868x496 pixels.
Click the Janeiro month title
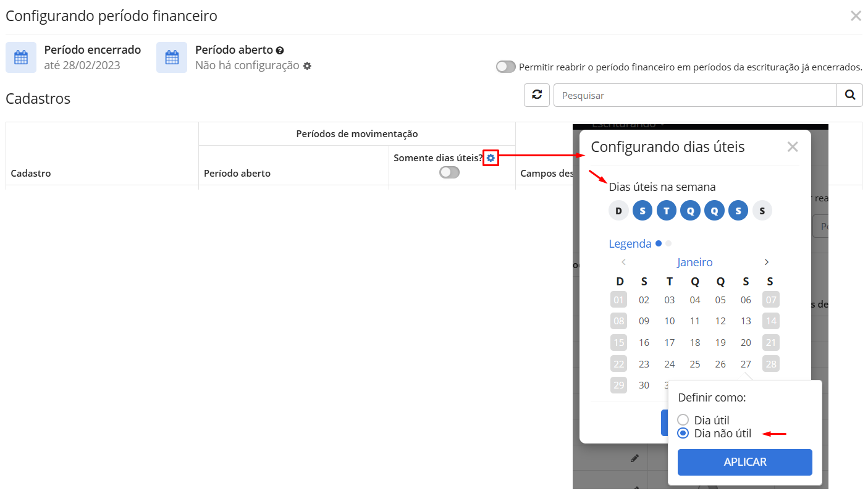point(694,262)
